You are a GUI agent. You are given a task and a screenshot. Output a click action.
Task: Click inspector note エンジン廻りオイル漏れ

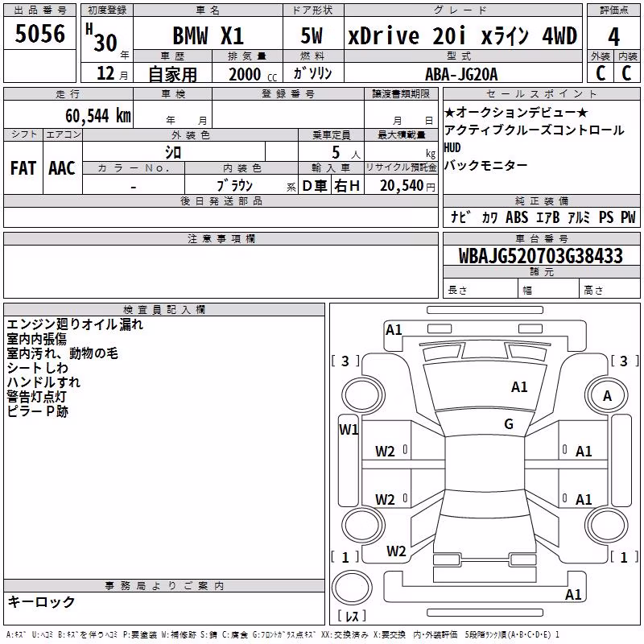click(x=75, y=324)
